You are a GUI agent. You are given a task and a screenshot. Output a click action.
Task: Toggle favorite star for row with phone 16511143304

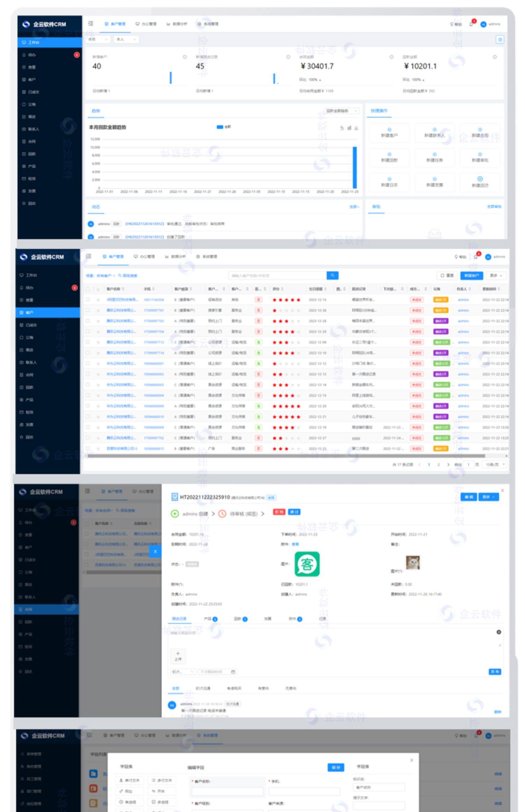pyautogui.click(x=98, y=300)
